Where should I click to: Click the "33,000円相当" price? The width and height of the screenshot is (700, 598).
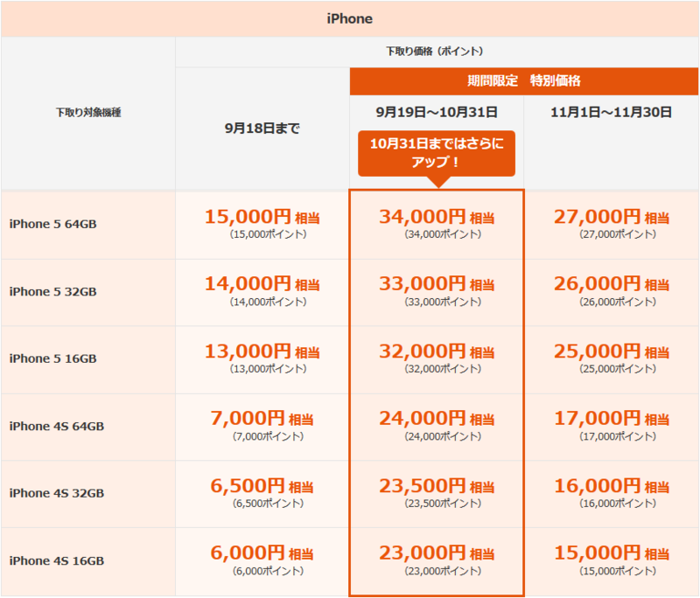437,283
